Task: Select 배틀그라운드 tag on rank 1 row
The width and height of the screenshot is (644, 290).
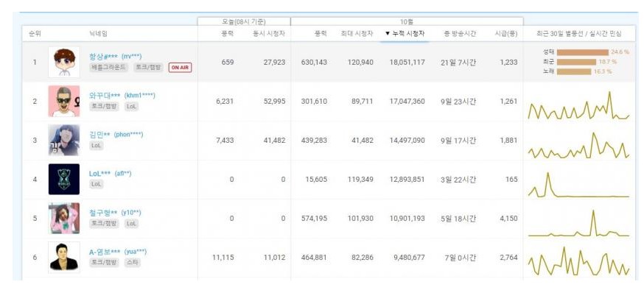Action: coord(108,67)
